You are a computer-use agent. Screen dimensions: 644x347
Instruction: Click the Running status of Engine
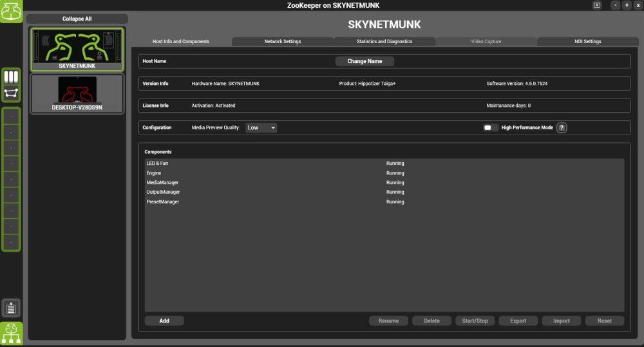[x=395, y=173]
